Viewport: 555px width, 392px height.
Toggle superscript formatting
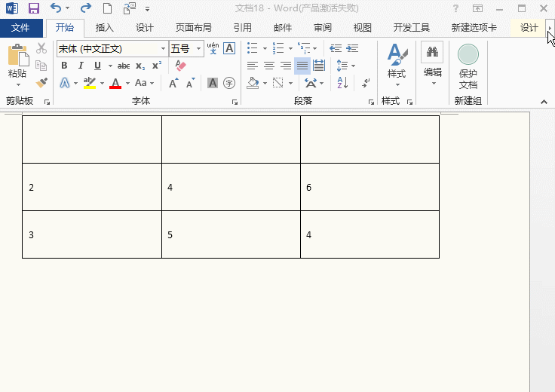[157, 66]
